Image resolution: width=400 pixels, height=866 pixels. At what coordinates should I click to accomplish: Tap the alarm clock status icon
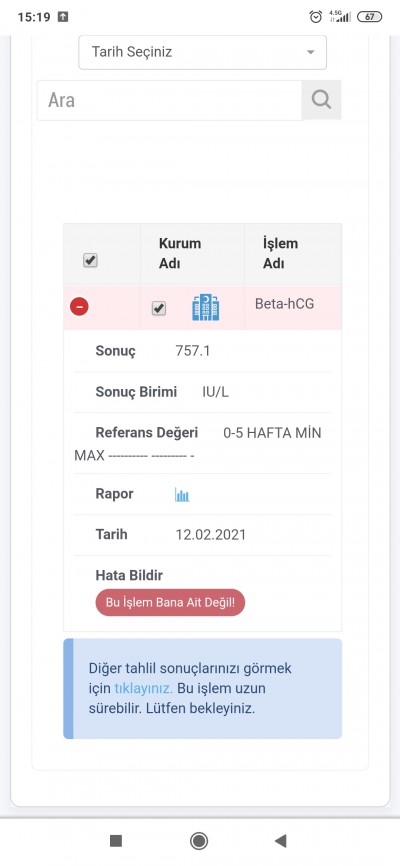315,17
